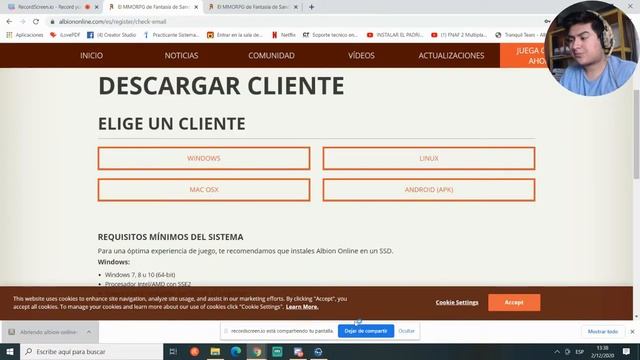Click Dejar de compartir button
This screenshot has width=640, height=360.
(366, 331)
